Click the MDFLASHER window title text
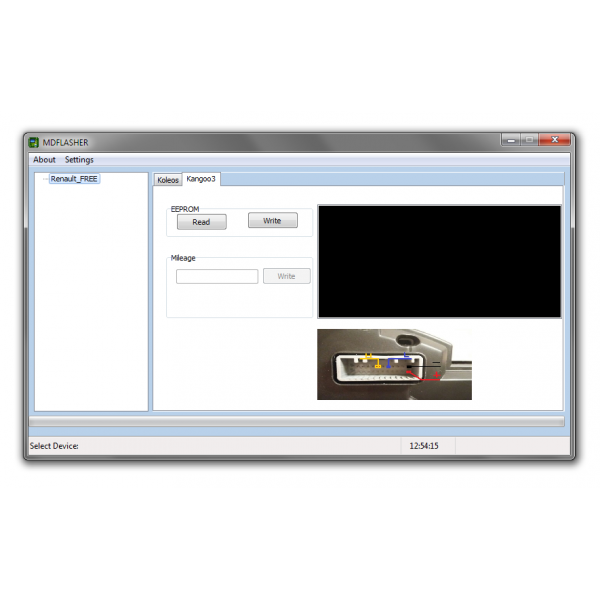Viewport: 600px width, 600px height. [x=65, y=142]
